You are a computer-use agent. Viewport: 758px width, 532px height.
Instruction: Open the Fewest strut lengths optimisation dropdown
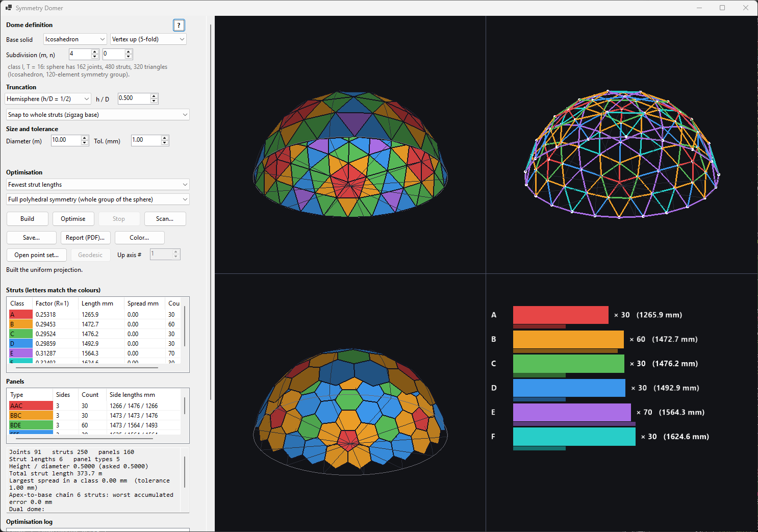coord(98,185)
